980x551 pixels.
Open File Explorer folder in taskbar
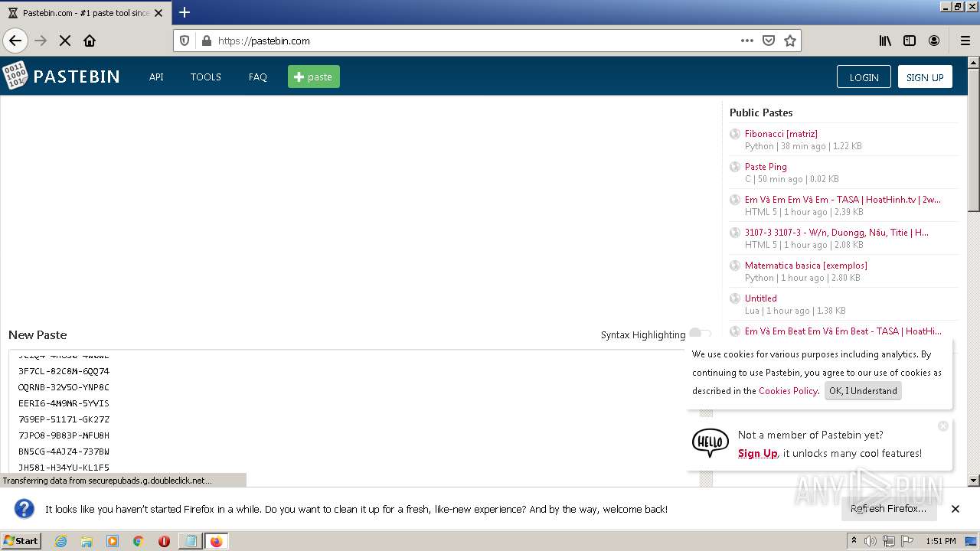click(x=87, y=541)
